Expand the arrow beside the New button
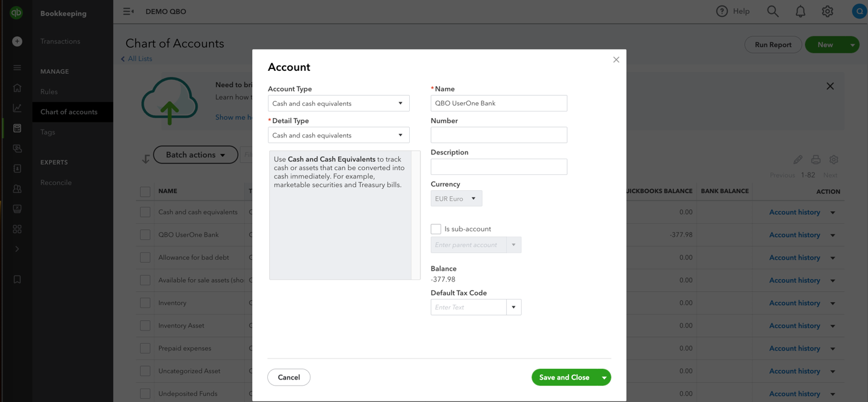The height and width of the screenshot is (402, 868). pyautogui.click(x=852, y=45)
